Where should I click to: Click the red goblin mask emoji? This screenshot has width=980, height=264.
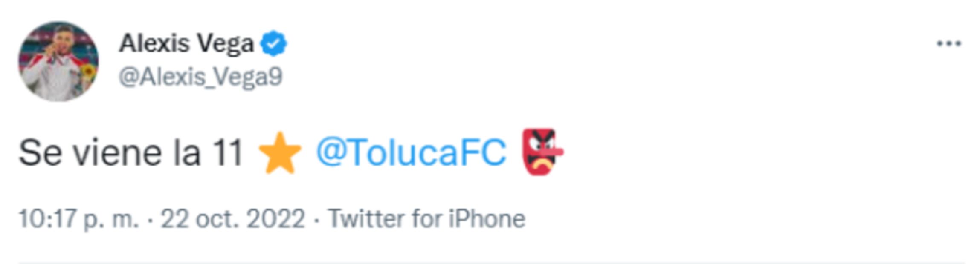point(542,152)
